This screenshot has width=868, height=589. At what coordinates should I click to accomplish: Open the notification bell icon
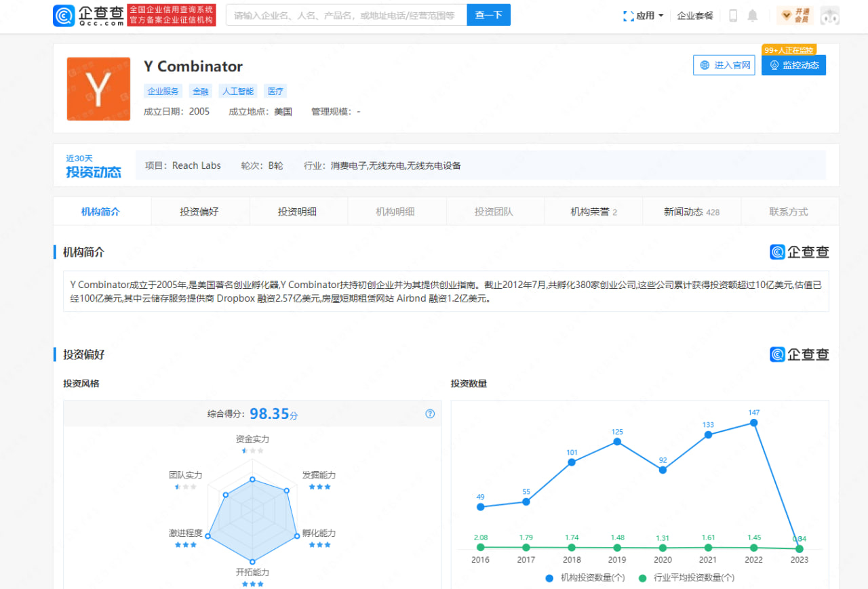tap(753, 16)
